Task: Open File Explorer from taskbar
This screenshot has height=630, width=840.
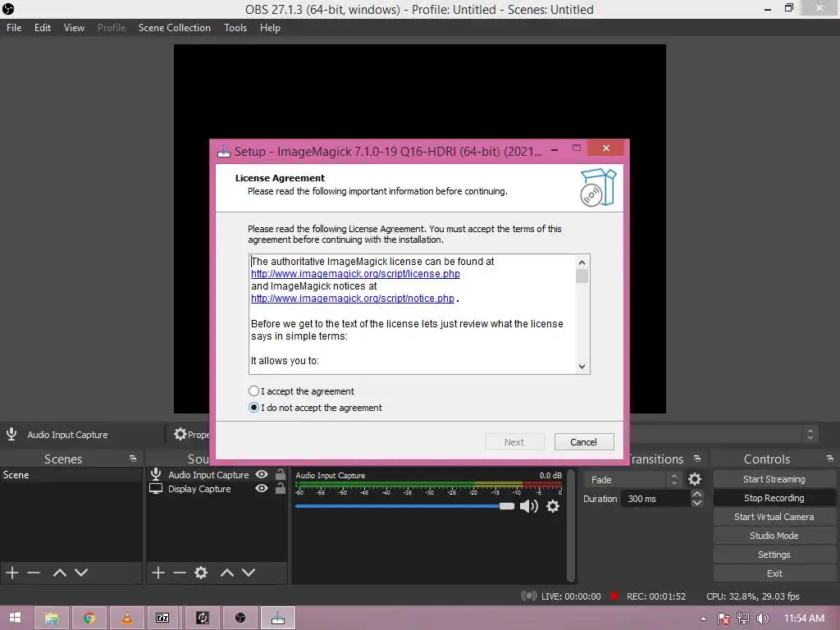Action: (x=52, y=618)
